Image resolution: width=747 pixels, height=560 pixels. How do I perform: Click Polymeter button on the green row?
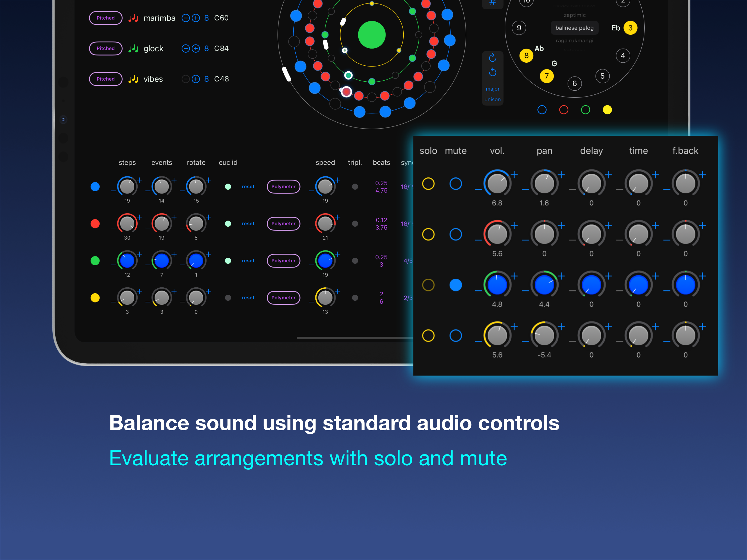283,260
